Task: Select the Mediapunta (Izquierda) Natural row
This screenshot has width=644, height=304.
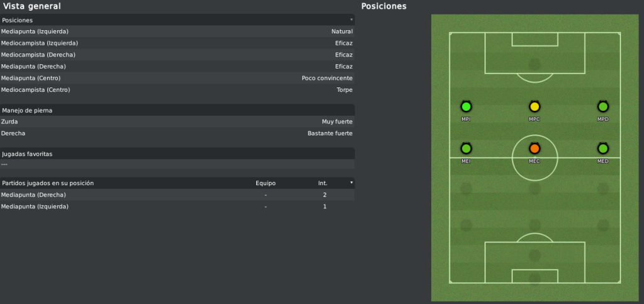Action: 177,31
